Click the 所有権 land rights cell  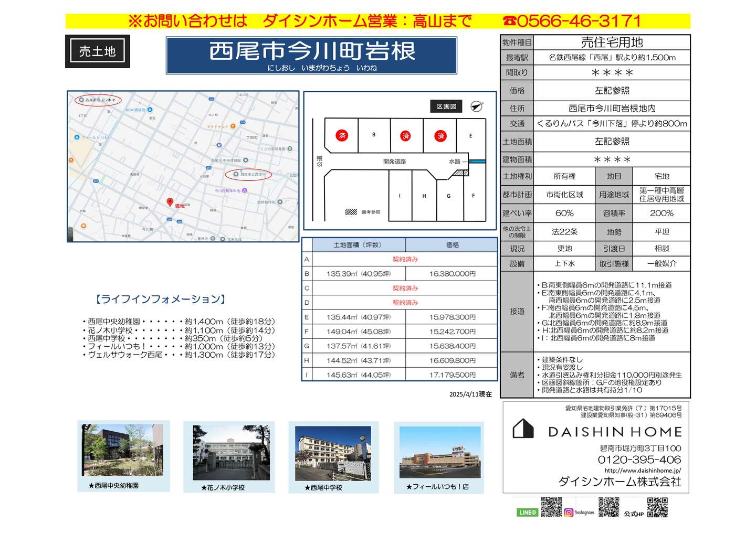pos(564,176)
